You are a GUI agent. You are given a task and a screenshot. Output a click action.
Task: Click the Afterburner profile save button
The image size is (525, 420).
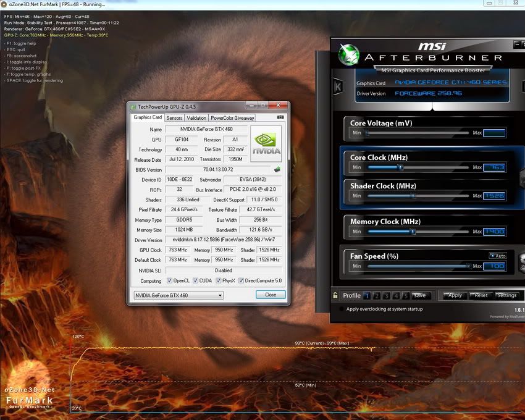pos(421,295)
